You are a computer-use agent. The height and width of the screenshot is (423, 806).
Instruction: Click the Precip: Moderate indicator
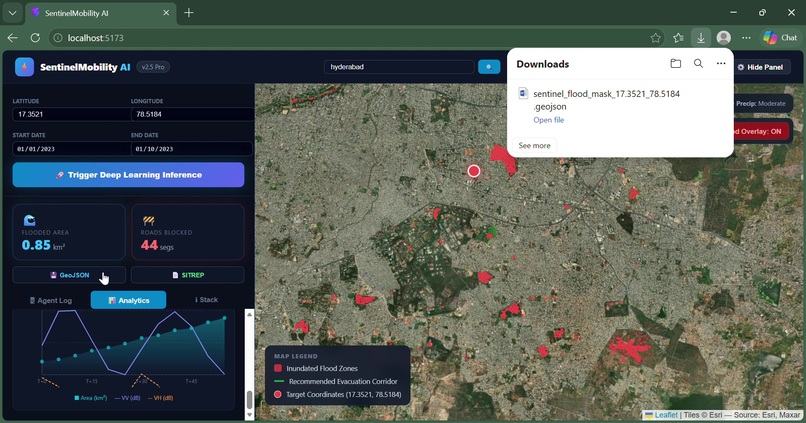pos(761,103)
